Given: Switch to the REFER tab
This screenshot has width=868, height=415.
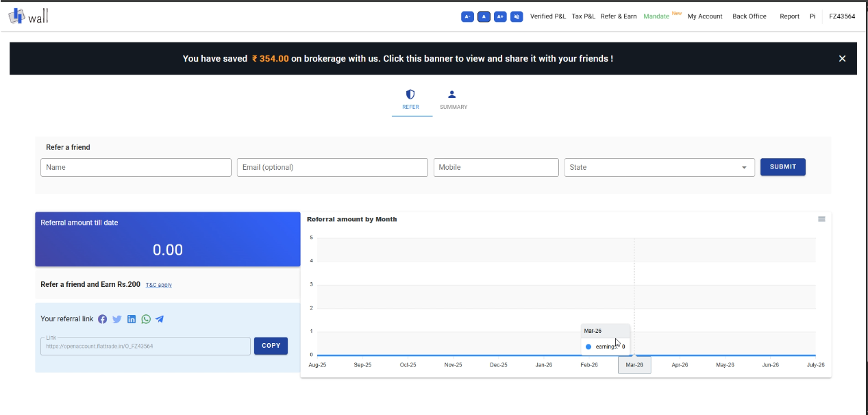Looking at the screenshot, I should (x=410, y=99).
